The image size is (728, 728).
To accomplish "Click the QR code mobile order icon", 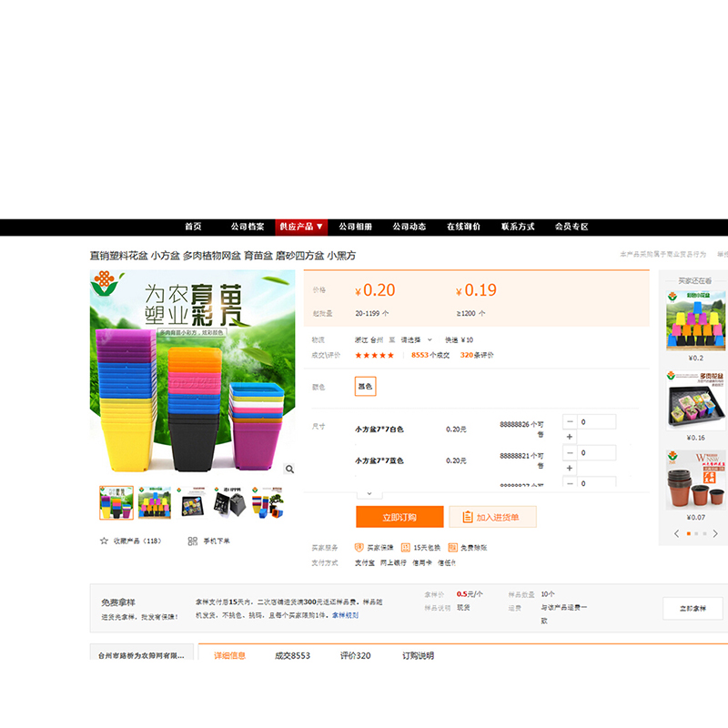I will coord(193,541).
